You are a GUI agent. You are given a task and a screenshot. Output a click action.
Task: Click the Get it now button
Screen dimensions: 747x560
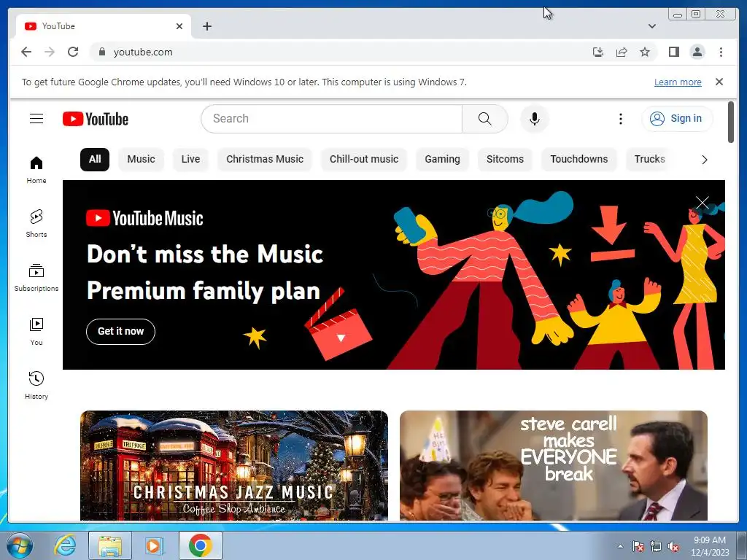coord(120,332)
